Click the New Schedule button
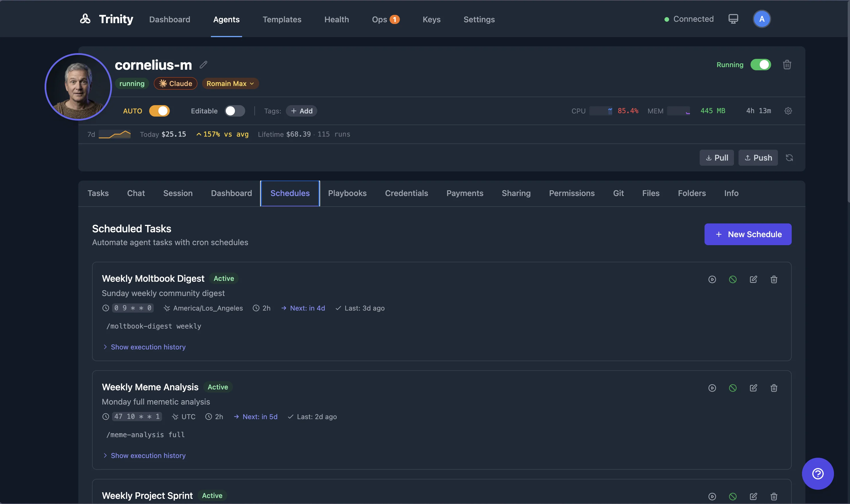This screenshot has width=850, height=504. [748, 234]
